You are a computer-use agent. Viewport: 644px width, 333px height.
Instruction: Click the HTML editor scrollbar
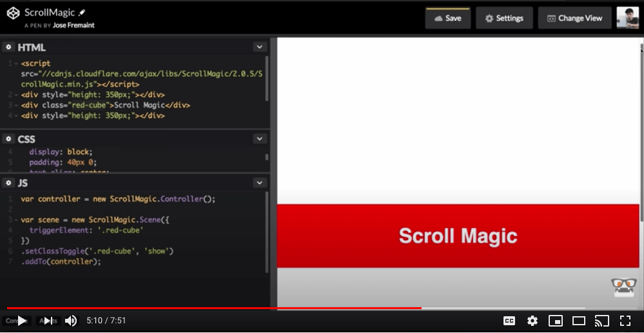[x=267, y=78]
